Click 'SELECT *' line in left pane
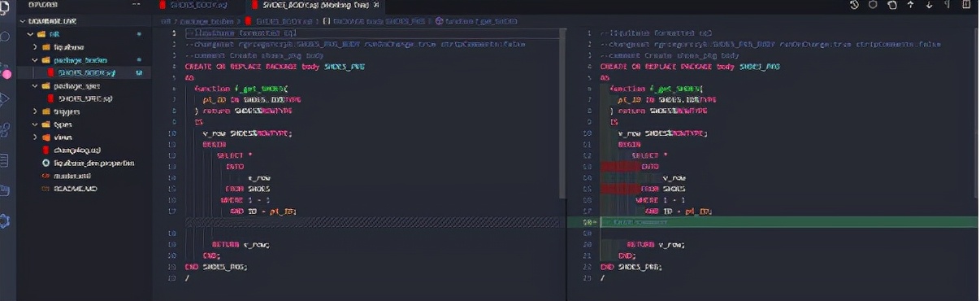This screenshot has width=980, height=301. pos(234,155)
